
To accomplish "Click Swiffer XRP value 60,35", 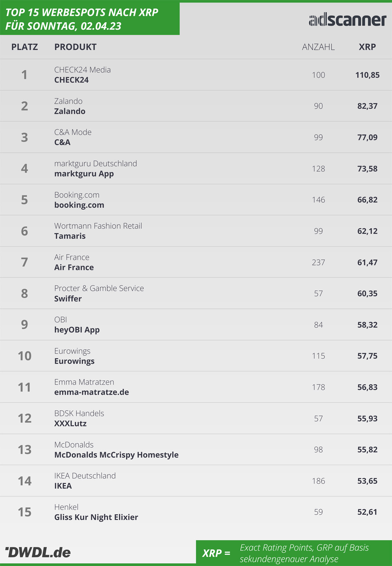I will click(x=367, y=294).
